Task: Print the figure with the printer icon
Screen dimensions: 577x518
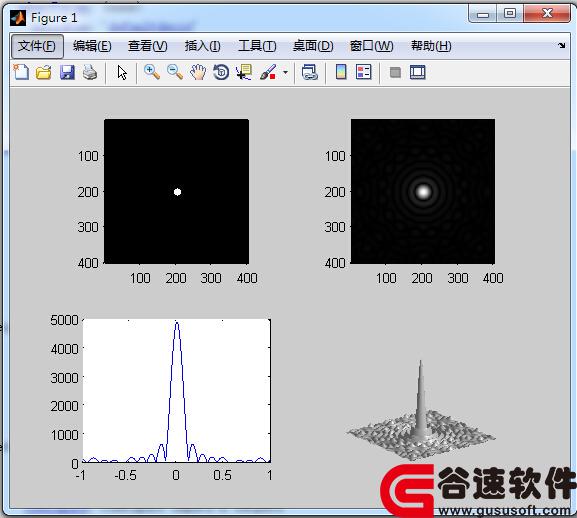Action: point(90,72)
